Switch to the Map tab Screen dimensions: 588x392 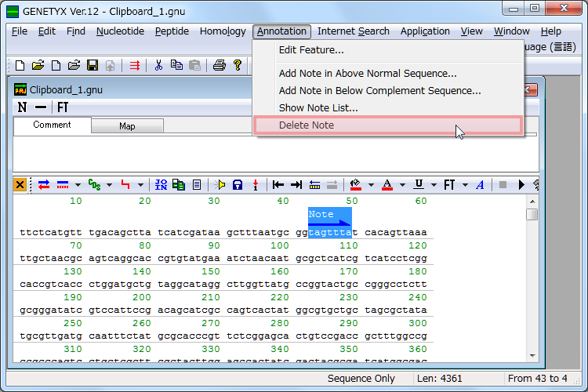click(127, 126)
